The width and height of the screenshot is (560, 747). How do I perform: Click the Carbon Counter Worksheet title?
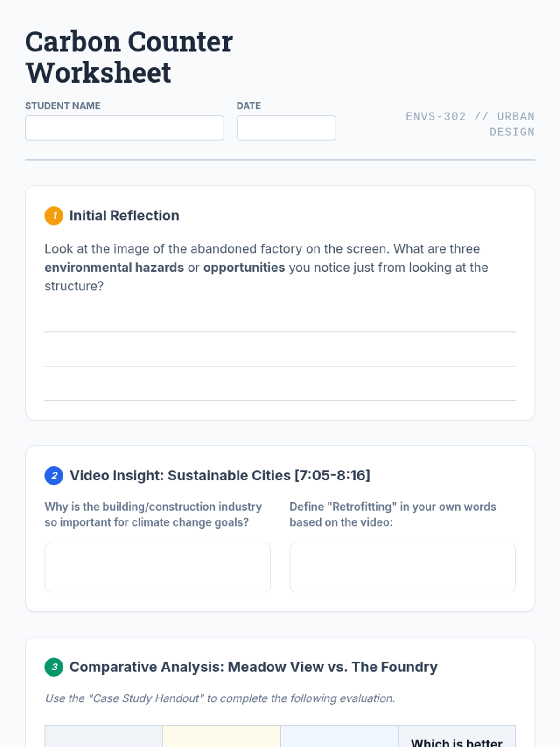(x=129, y=57)
